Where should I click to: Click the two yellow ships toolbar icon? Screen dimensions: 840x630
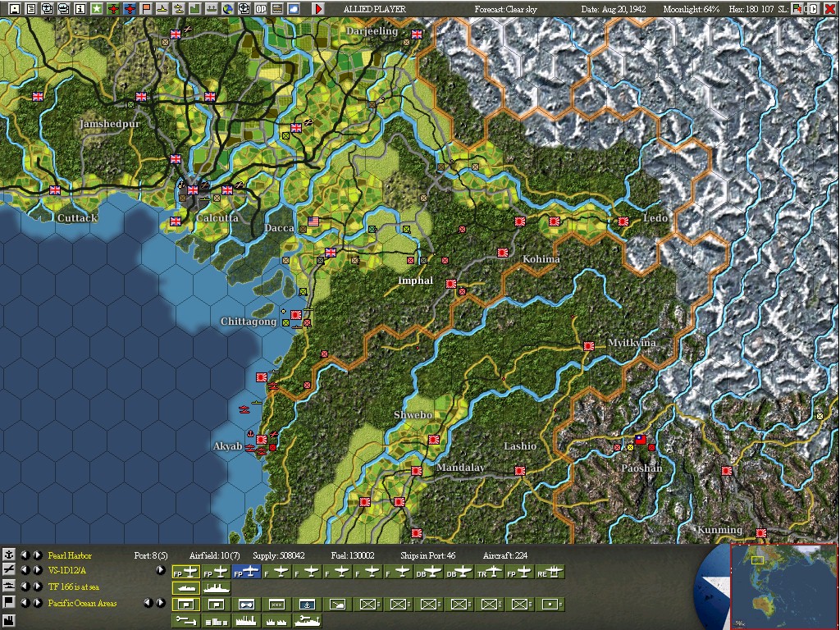[178, 8]
